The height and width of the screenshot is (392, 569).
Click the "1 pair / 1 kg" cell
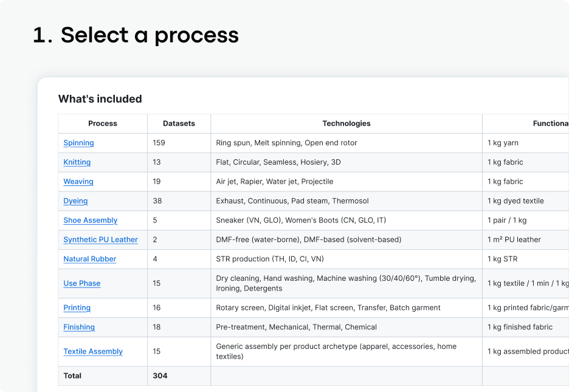click(x=526, y=220)
